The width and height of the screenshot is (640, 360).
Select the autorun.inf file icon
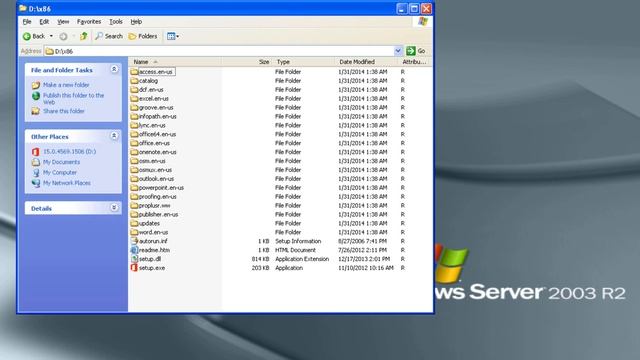point(134,241)
